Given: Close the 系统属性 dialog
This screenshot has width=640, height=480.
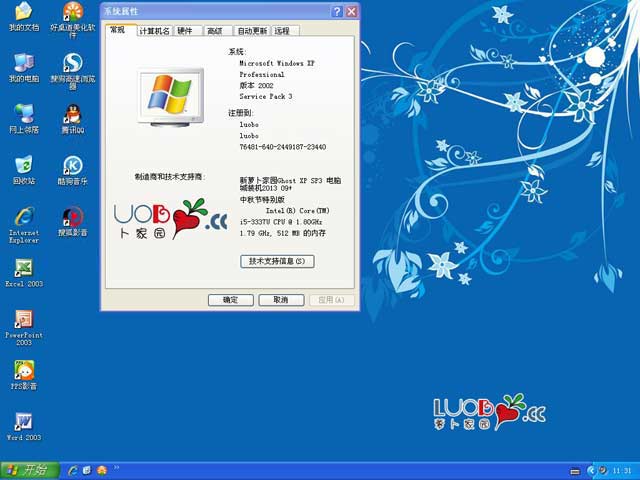Looking at the screenshot, I should 351,11.
